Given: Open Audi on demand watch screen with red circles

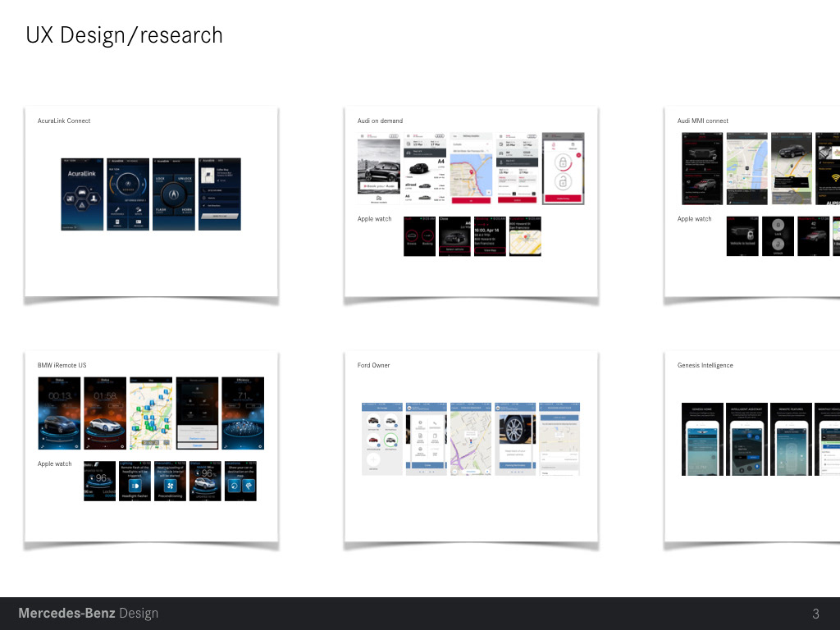Looking at the screenshot, I should (419, 236).
